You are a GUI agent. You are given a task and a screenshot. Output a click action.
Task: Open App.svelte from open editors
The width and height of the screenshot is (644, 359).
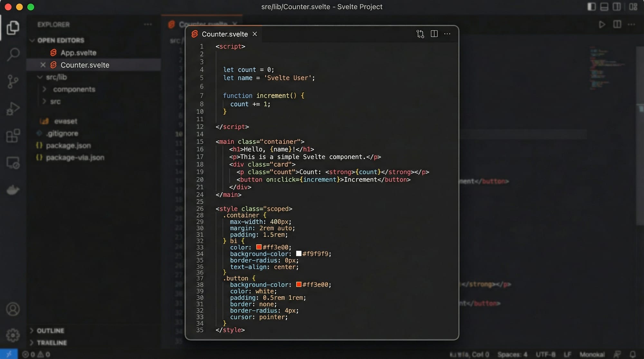(x=78, y=52)
